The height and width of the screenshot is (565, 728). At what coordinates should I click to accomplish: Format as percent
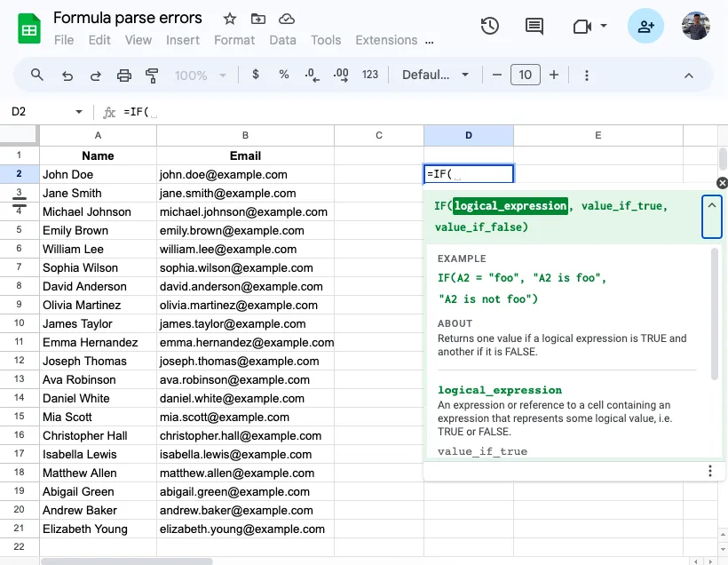click(284, 75)
